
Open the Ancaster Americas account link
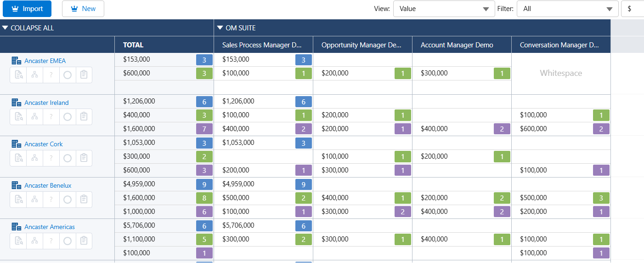point(49,227)
